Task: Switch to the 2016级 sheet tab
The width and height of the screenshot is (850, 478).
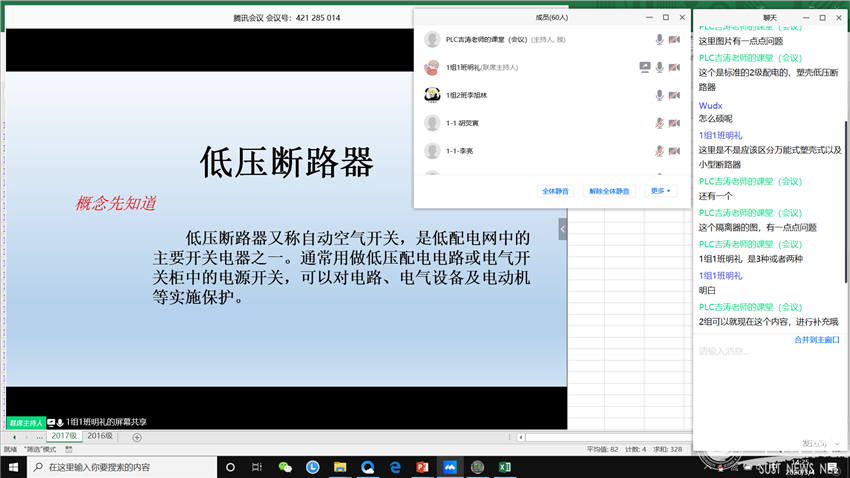Action: (100, 437)
